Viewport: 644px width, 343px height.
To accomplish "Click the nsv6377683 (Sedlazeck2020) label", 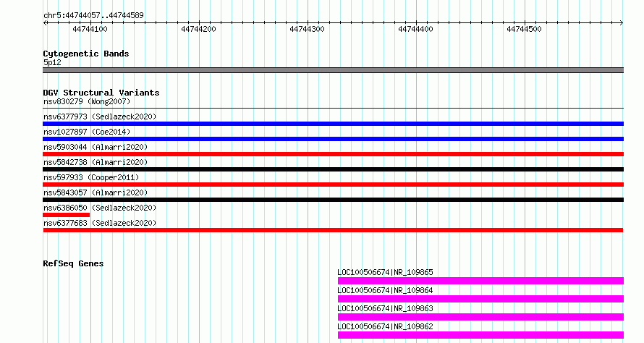I will [x=100, y=223].
